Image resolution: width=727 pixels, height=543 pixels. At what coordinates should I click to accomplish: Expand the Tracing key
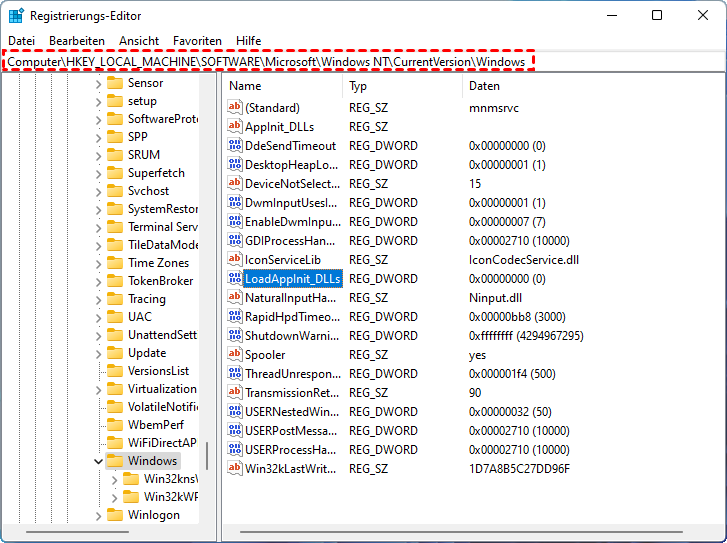[98, 300]
